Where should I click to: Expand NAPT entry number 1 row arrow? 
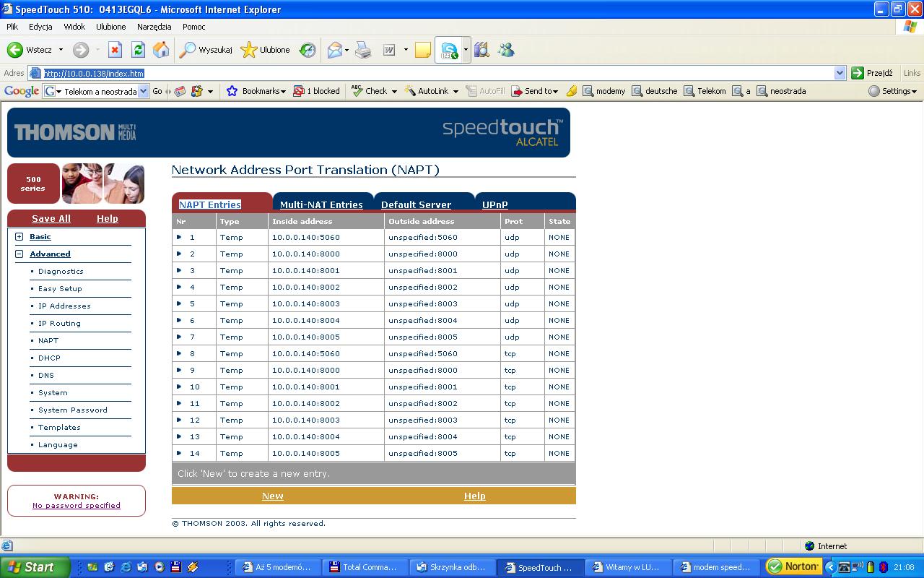[179, 237]
